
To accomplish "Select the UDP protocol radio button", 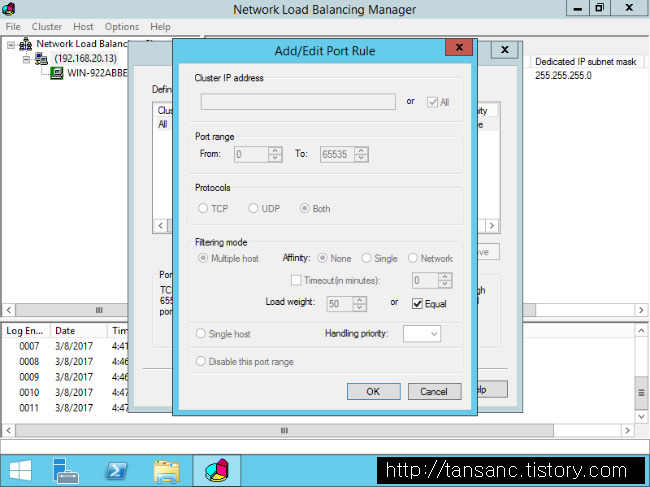I will (253, 208).
